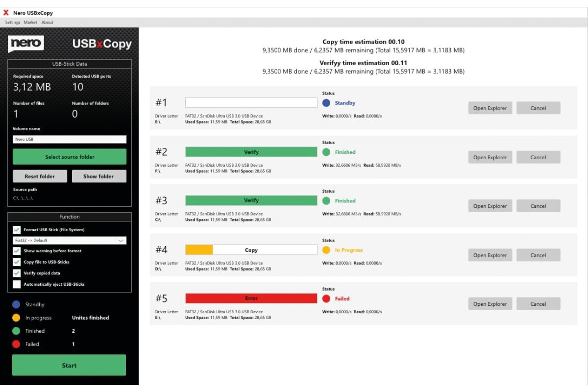588x392 pixels.
Task: Open the Settings menu
Action: coord(13,23)
